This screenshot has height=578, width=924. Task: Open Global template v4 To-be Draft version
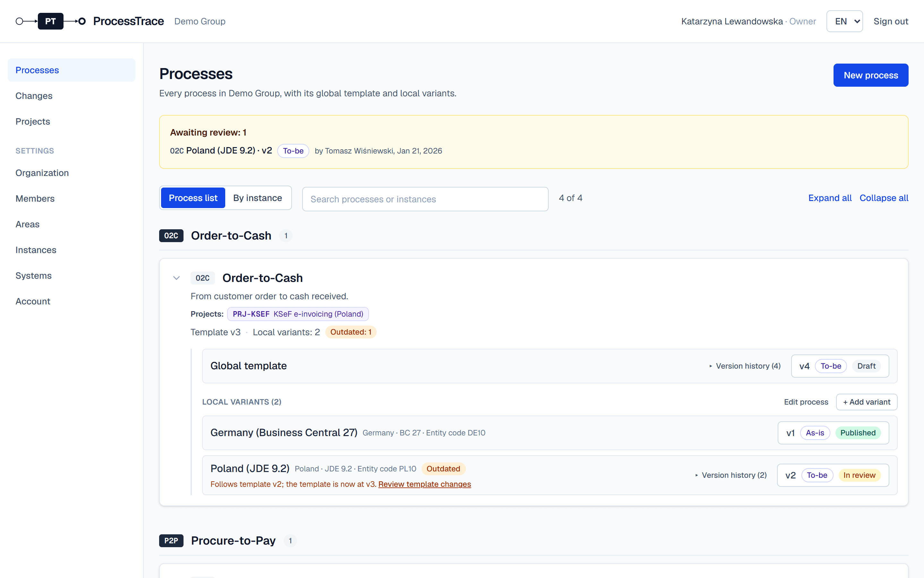840,366
